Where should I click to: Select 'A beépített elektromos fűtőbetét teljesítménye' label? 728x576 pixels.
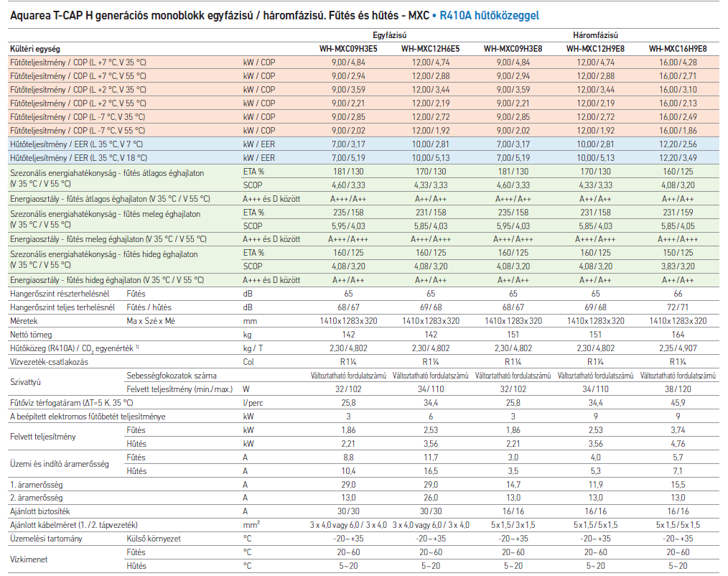click(88, 417)
